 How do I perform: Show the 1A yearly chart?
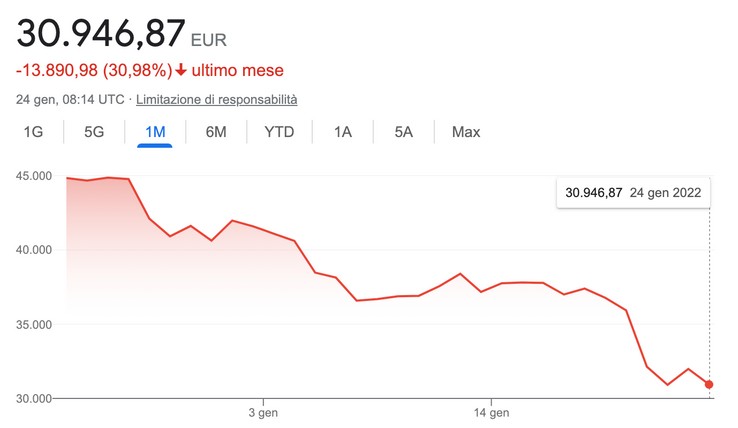click(343, 132)
